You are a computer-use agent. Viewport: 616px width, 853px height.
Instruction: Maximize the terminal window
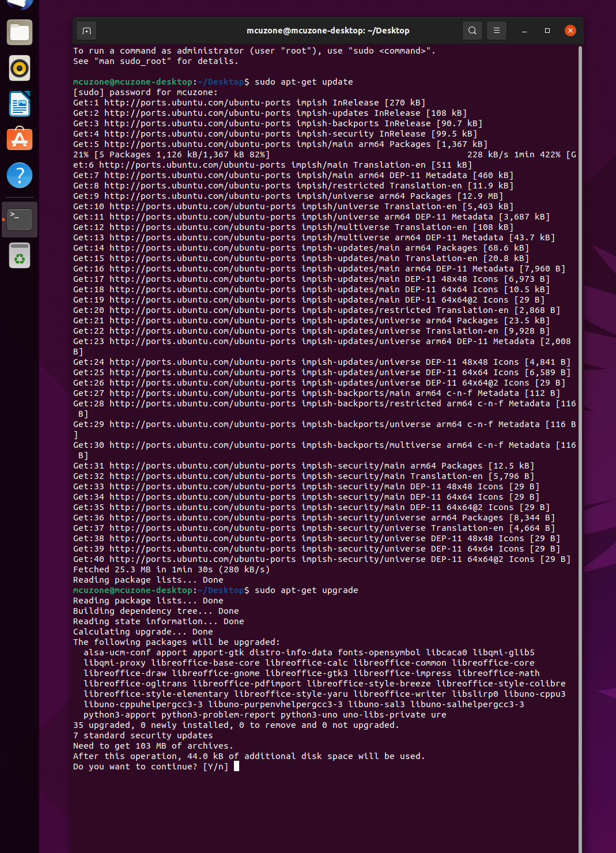[x=547, y=31]
